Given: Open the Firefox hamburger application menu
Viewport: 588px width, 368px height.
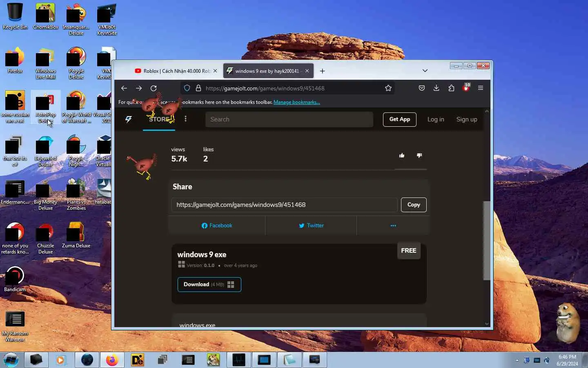Looking at the screenshot, I should pyautogui.click(x=481, y=88).
